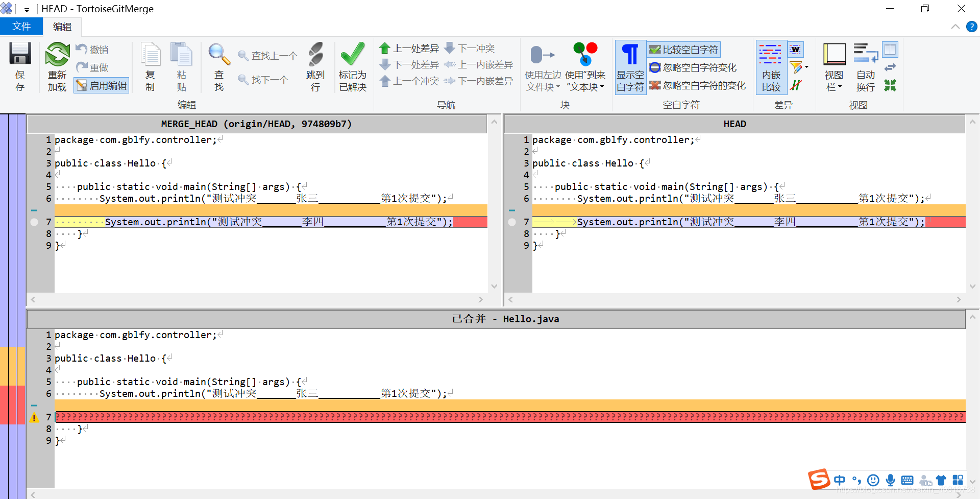980x499 pixels.
Task: Open the 查找 search tool
Action: point(219,66)
